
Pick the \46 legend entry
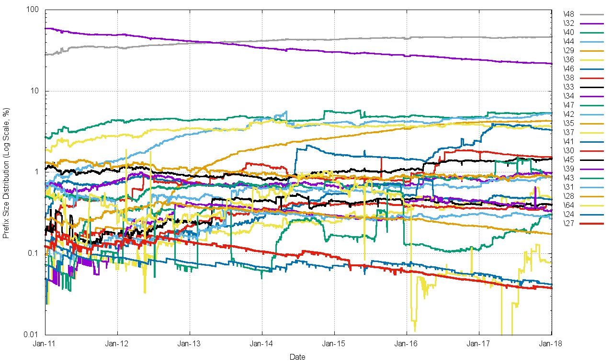[x=569, y=68]
